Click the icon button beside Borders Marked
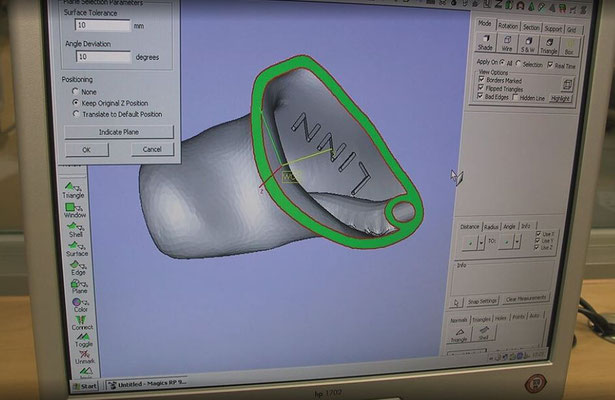Screen dimensions: 615x400 567,84
